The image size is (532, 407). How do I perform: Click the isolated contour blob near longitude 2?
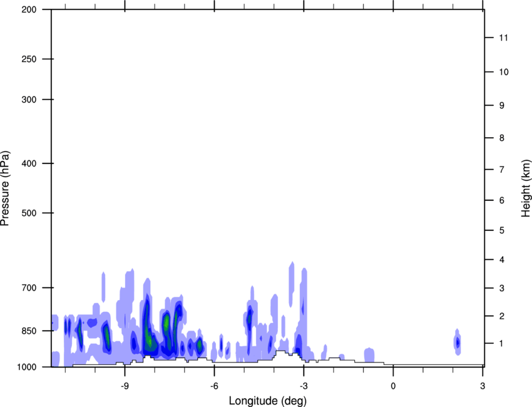(458, 342)
